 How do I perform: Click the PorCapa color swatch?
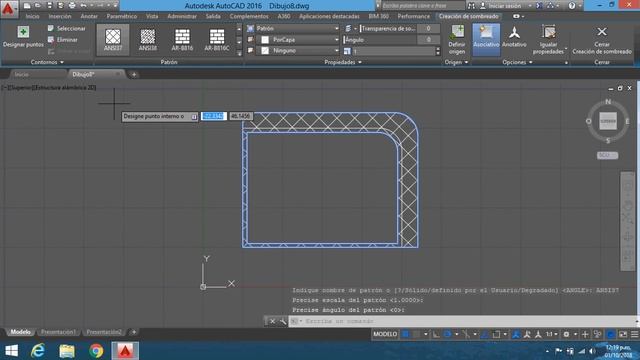[x=265, y=40]
